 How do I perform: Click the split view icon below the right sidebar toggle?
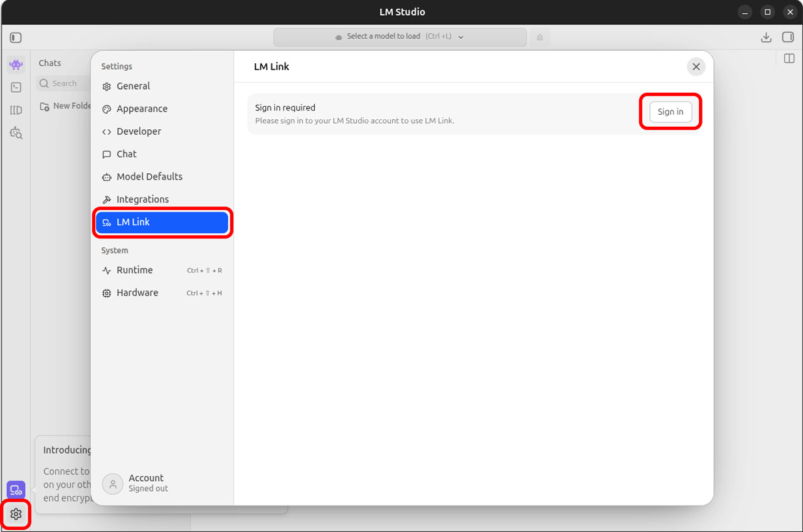[789, 59]
